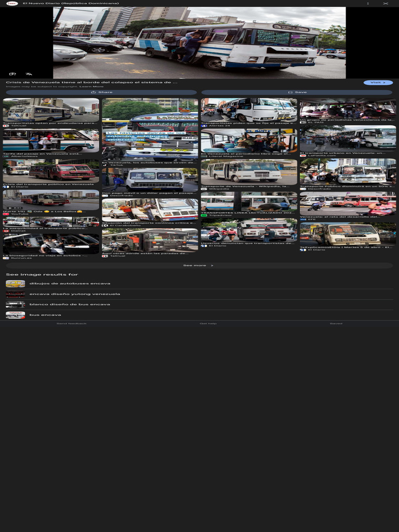Open 'La asequibilidad al transporte público' image
399x532 pixels.
[51, 222]
